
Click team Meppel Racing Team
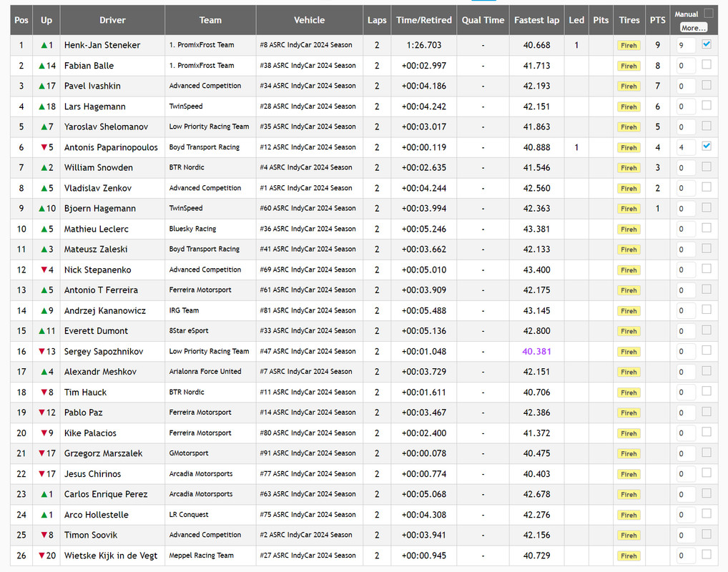[202, 556]
